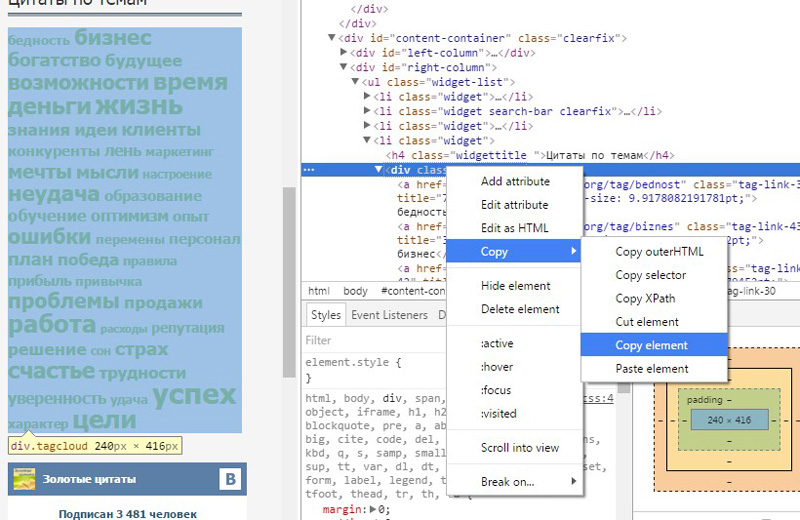Click the VK logo icon in widget header
Image resolution: width=800 pixels, height=520 pixels.
coord(230,480)
